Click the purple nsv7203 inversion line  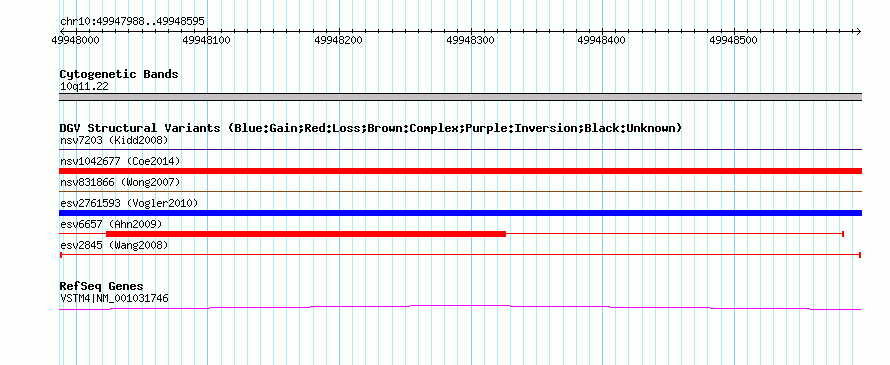(460, 150)
